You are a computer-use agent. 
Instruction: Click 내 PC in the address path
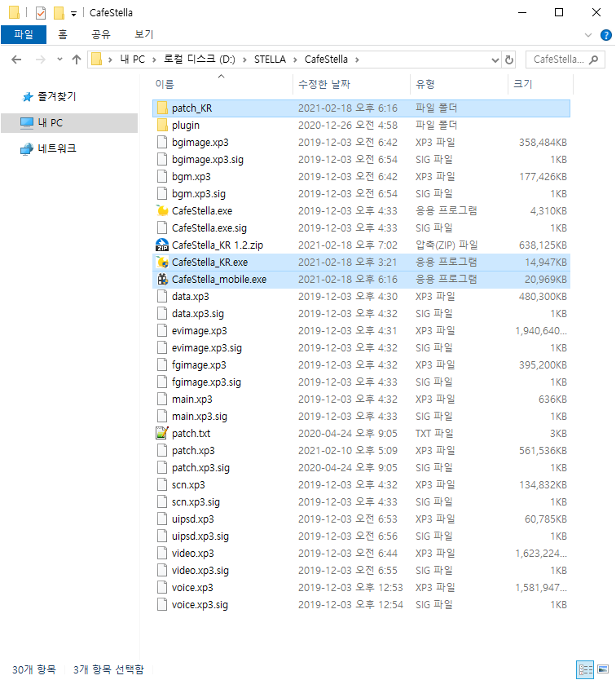[x=132, y=60]
